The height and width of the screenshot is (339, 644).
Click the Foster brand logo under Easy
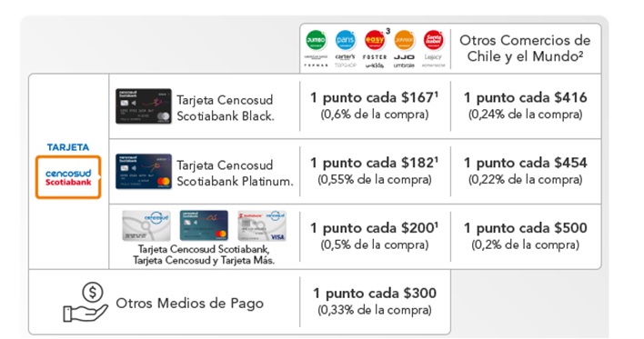tap(375, 57)
